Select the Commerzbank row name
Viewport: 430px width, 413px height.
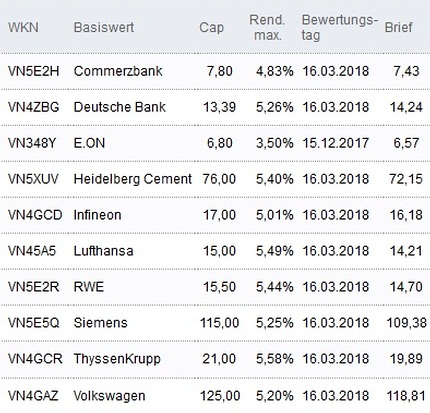pos(118,71)
